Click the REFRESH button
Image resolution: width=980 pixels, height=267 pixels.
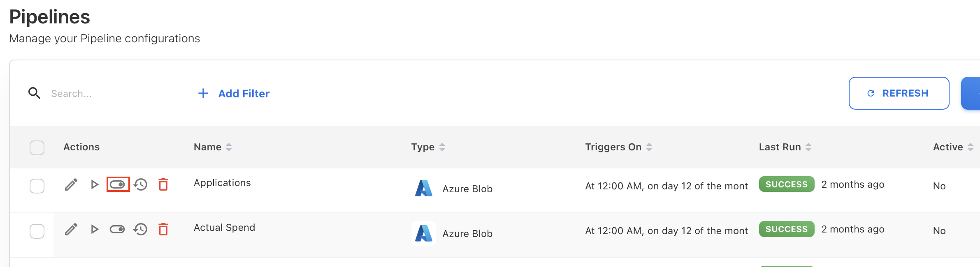[x=899, y=93]
